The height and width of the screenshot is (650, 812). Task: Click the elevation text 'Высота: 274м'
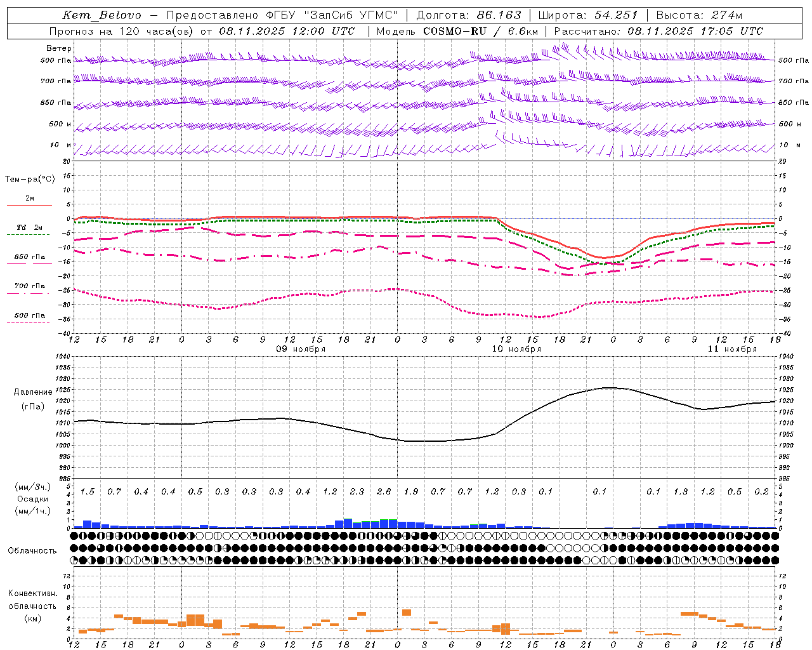(x=699, y=15)
